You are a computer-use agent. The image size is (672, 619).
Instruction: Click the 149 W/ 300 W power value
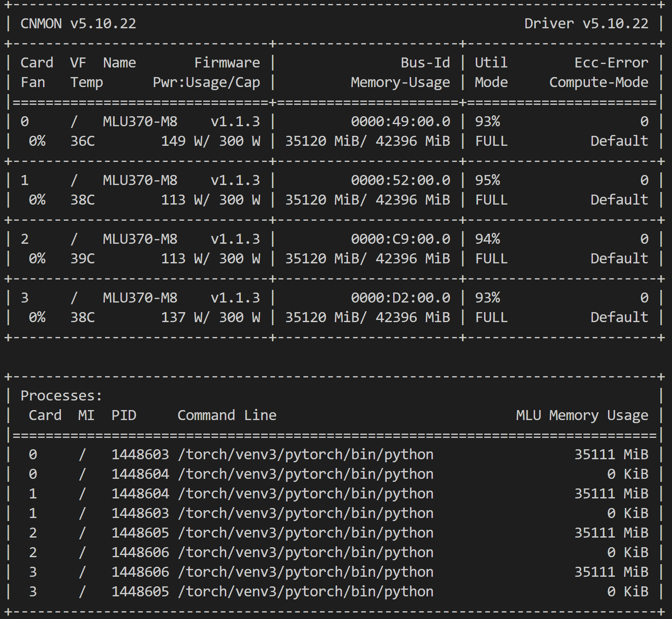pyautogui.click(x=211, y=141)
